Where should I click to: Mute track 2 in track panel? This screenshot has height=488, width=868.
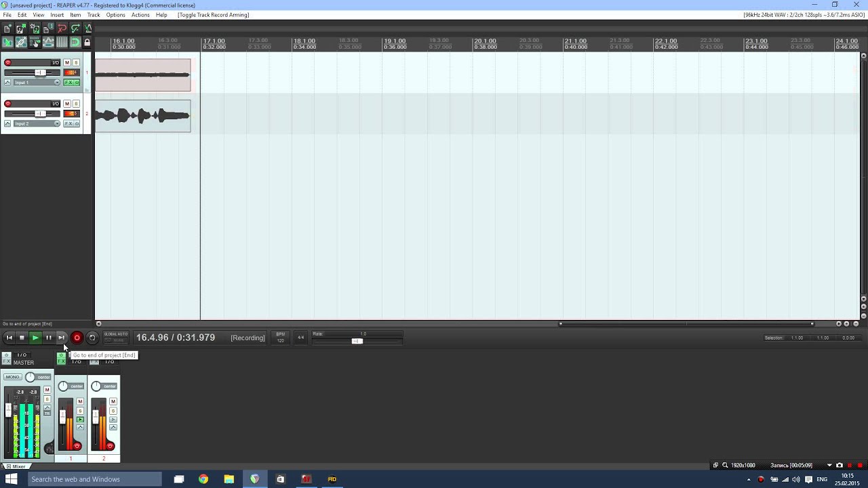coord(67,104)
